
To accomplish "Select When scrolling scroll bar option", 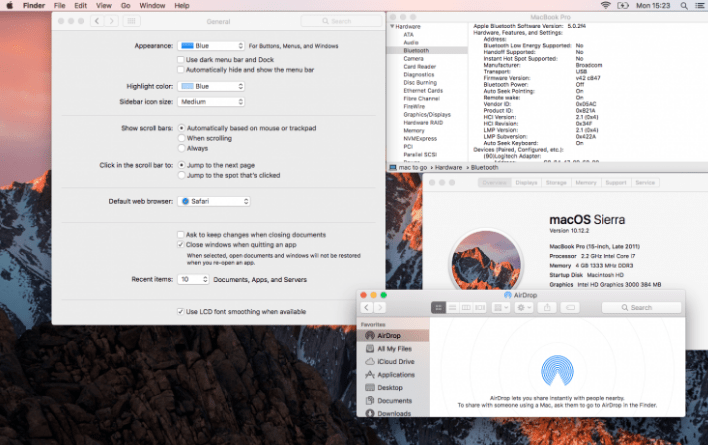I will tap(182, 138).
